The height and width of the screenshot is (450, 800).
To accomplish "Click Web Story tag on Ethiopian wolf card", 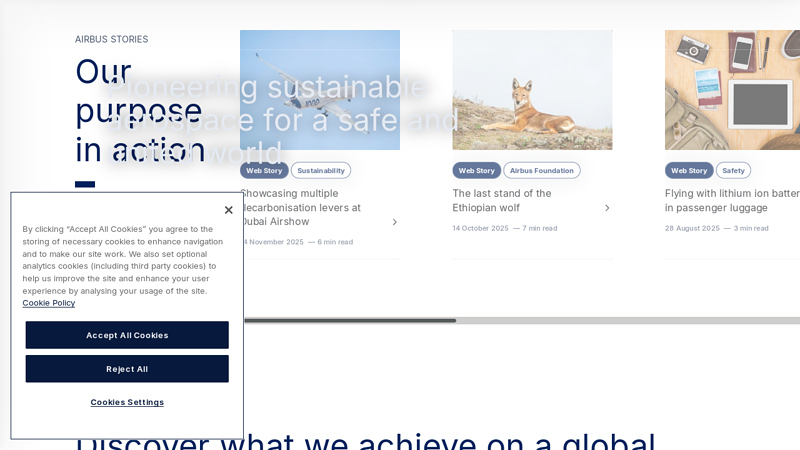I will 477,170.
